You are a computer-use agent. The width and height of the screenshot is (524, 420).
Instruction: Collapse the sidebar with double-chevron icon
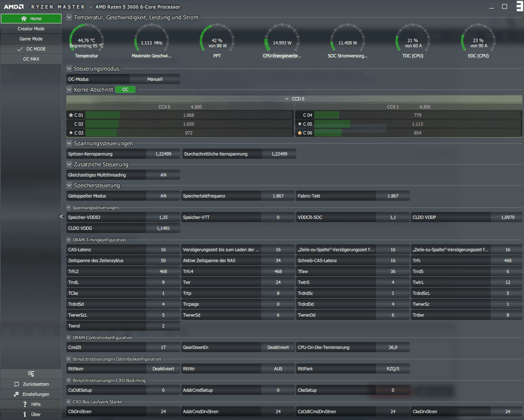point(61,216)
